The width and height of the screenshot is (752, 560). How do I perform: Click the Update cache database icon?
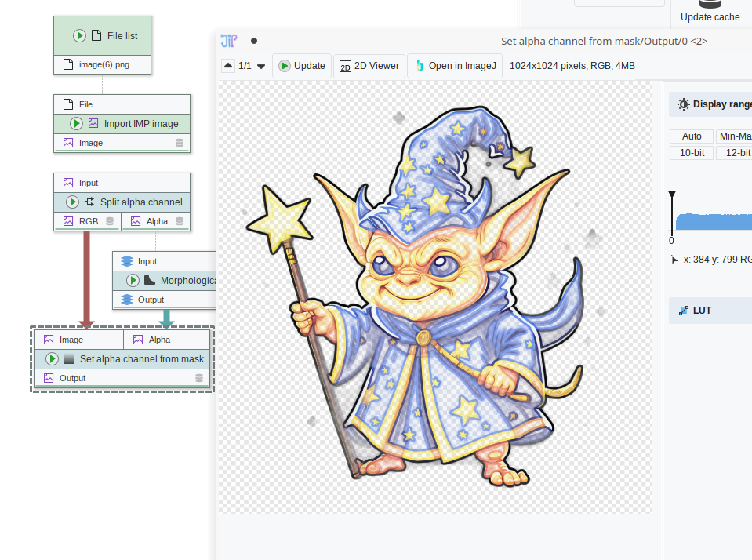(x=709, y=4)
